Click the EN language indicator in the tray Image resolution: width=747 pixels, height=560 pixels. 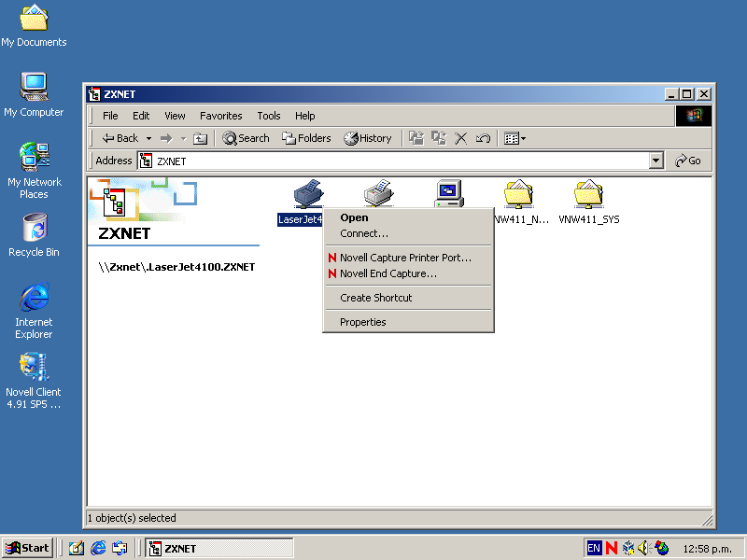tap(594, 549)
